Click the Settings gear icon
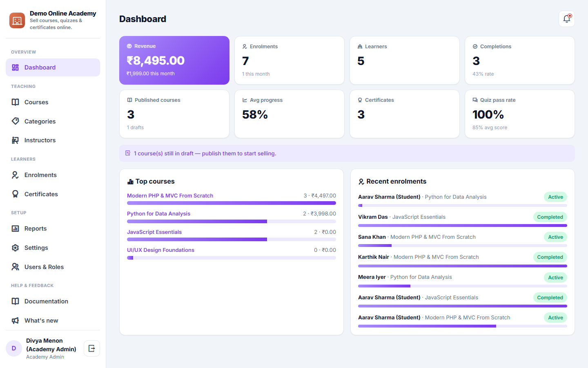This screenshot has width=588, height=368. coord(15,248)
